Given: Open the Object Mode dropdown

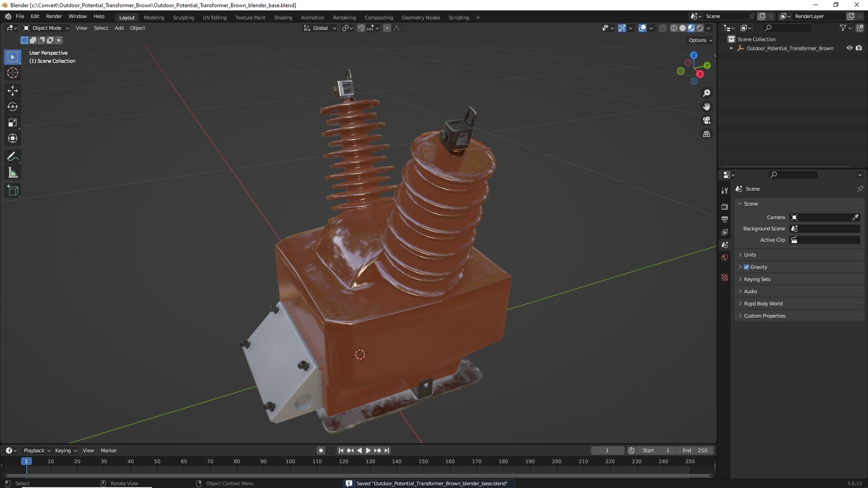Looking at the screenshot, I should point(46,28).
